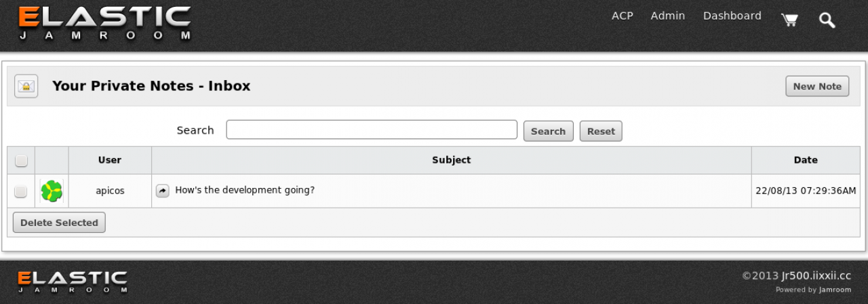This screenshot has height=304, width=868.
Task: Click the private notes envelope icon
Action: [x=26, y=86]
